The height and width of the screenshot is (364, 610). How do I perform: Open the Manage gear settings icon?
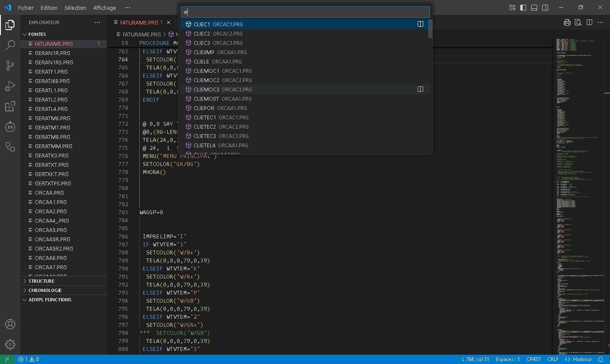coord(10,345)
